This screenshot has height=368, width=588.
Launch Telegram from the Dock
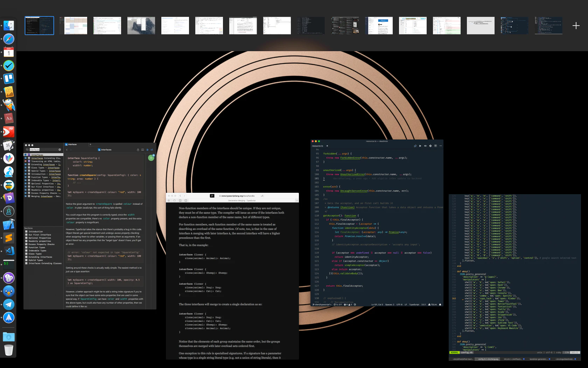tap(9, 305)
